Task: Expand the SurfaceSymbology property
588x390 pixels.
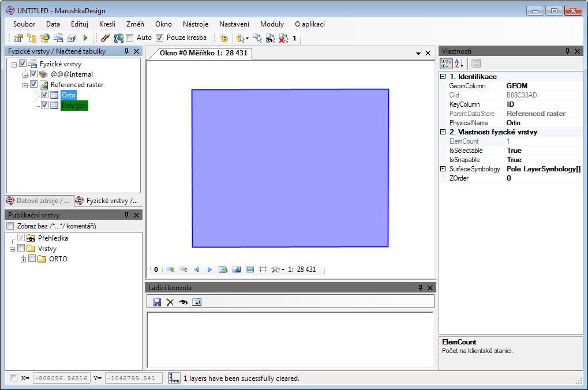Action: pyautogui.click(x=443, y=169)
